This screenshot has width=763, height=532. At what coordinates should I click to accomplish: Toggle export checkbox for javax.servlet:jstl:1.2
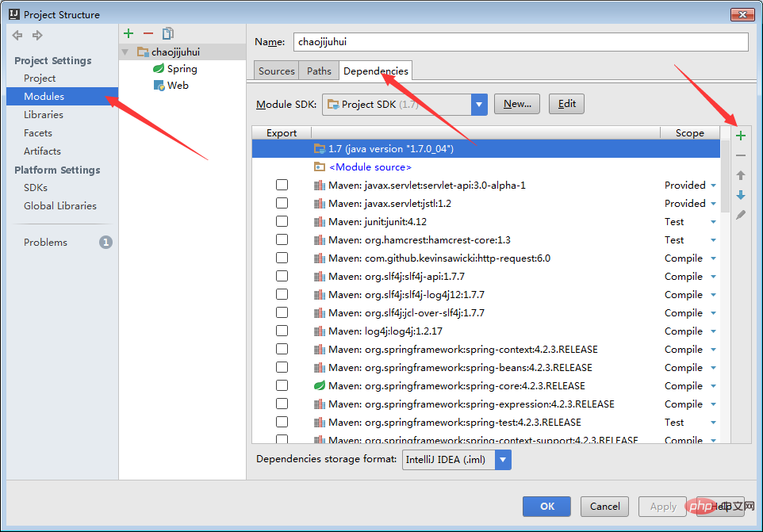282,203
